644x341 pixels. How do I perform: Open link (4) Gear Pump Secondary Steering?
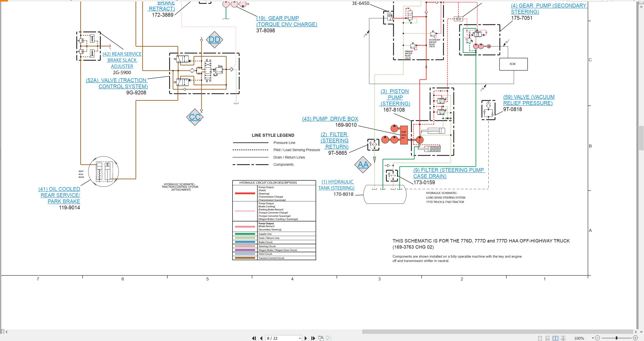(549, 9)
